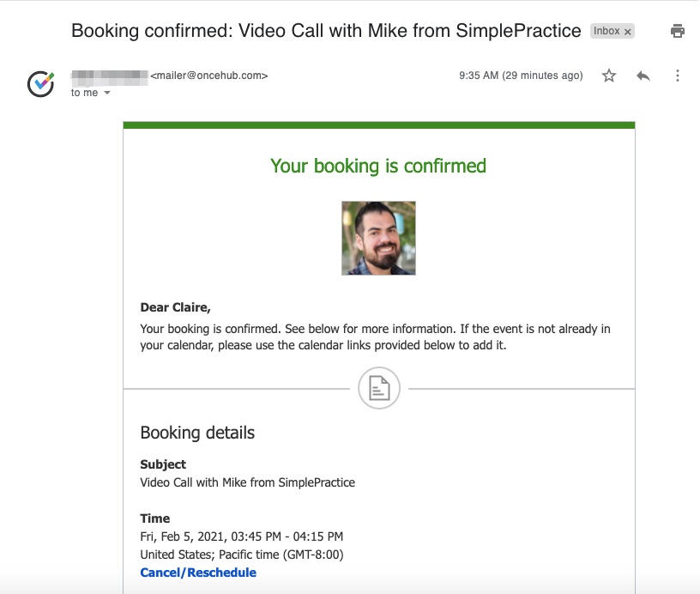700x594 pixels.
Task: Expand the more options overflow menu
Action: (x=678, y=76)
